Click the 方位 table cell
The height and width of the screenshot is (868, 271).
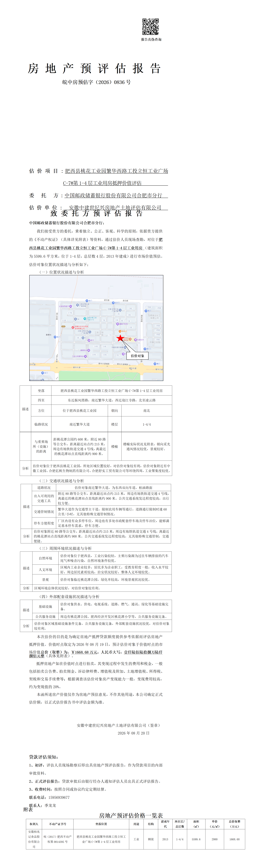click(x=41, y=410)
